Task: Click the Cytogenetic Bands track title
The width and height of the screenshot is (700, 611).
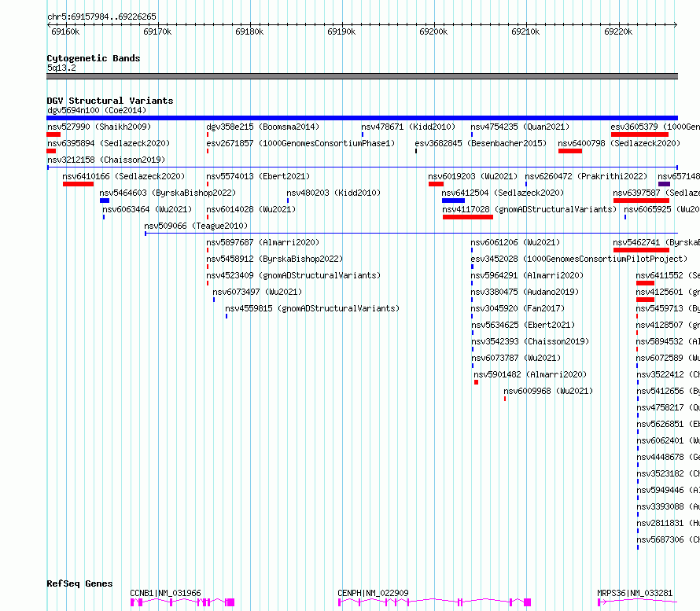Action: (94, 58)
